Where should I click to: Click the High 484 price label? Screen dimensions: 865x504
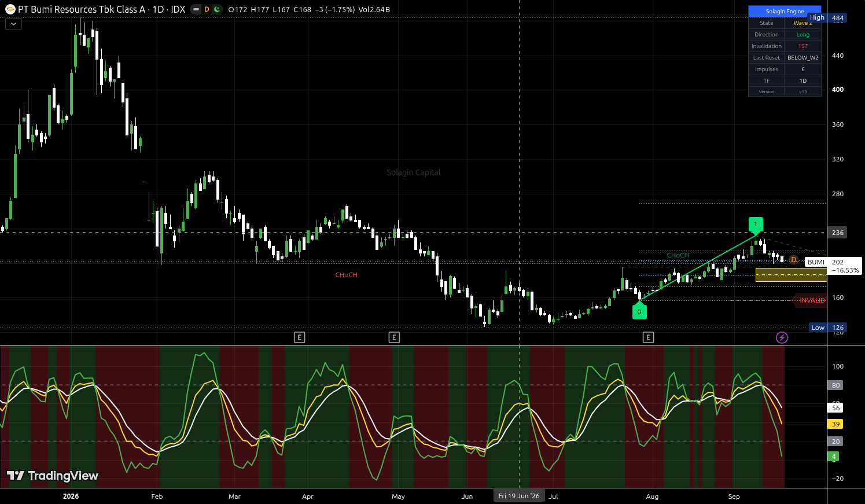(x=828, y=18)
